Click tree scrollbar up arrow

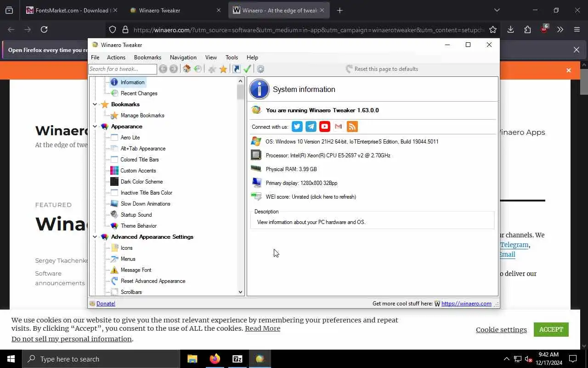coord(240,81)
